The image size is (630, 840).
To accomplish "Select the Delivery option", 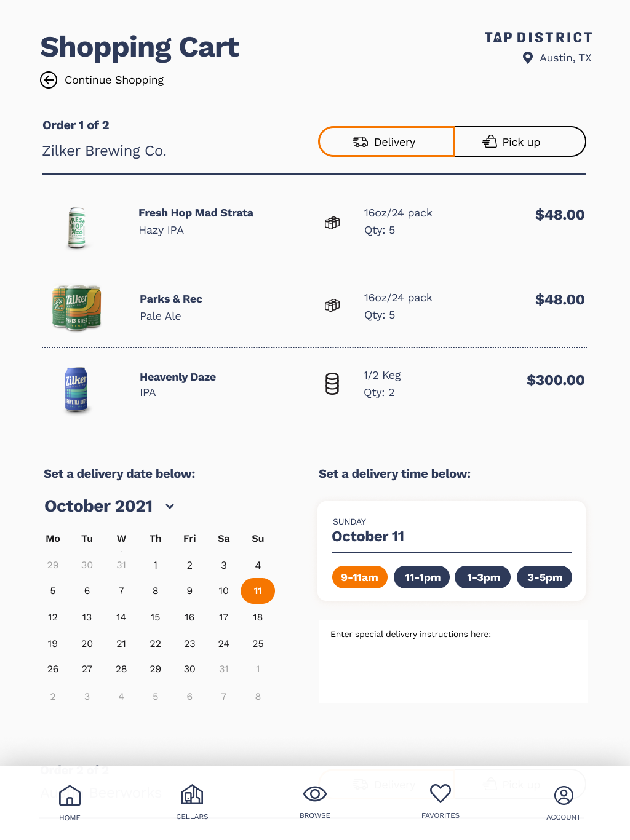I will (386, 142).
